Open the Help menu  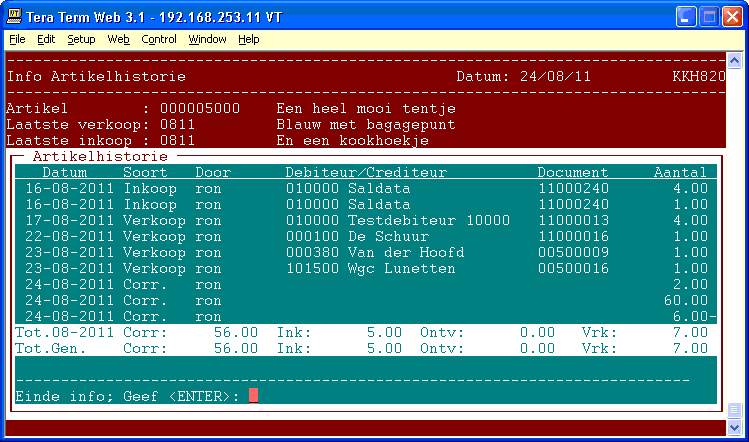pyautogui.click(x=248, y=39)
